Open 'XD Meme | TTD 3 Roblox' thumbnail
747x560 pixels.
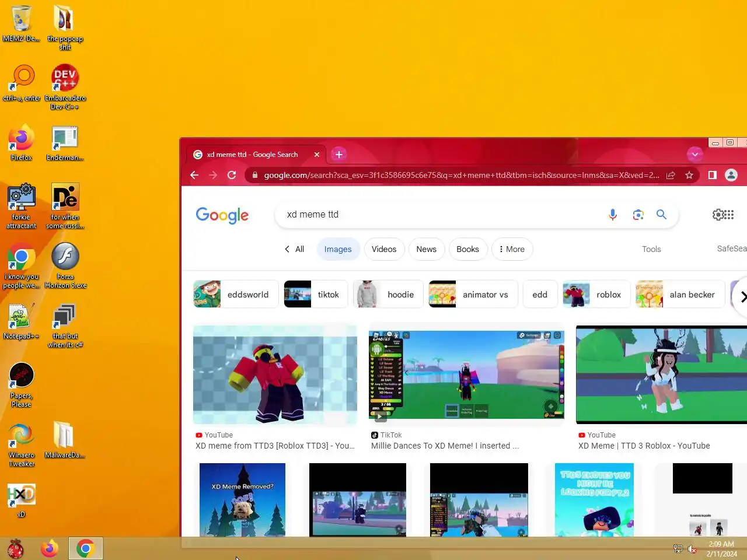[x=661, y=374]
